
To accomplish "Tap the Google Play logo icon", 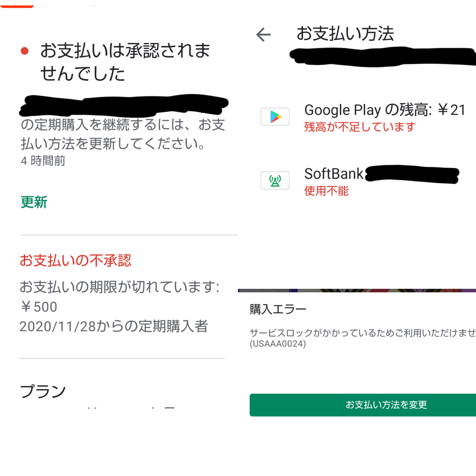I will point(275,117).
